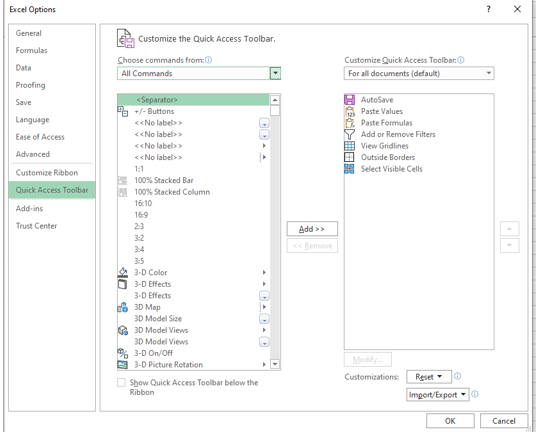The height and width of the screenshot is (443, 541).
Task: Click the commands list scrollbar thumb
Action: coord(275,110)
